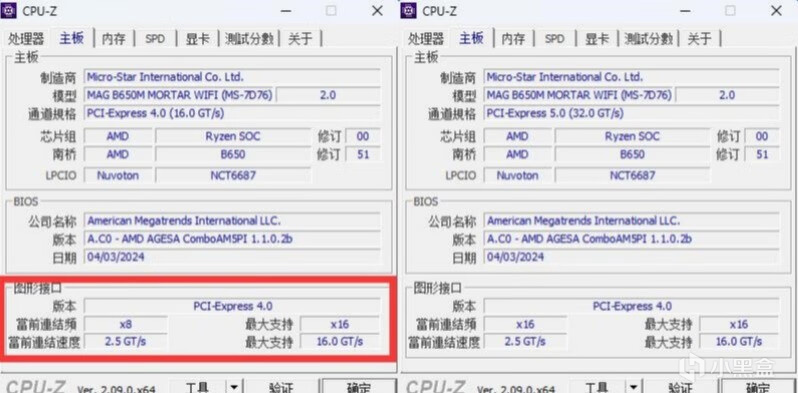Screen dimensions: 798x393
Task: Click B650 southbridge field in left window
Action: pyautogui.click(x=233, y=154)
